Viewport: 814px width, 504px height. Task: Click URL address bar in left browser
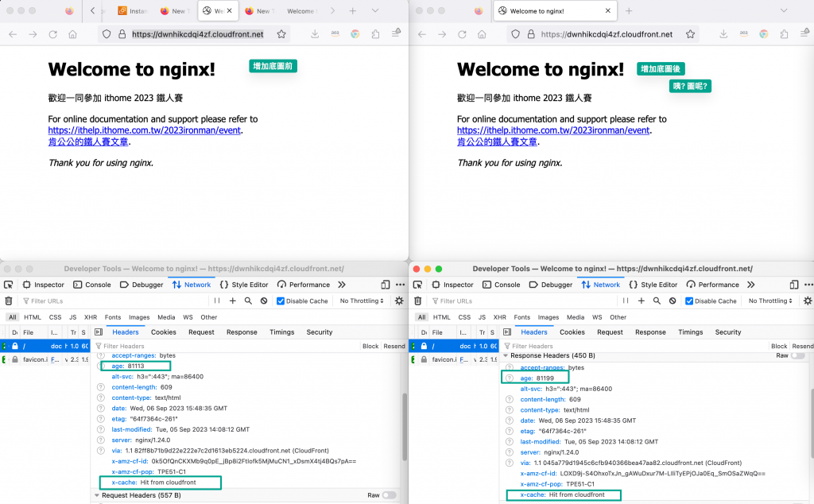197,34
